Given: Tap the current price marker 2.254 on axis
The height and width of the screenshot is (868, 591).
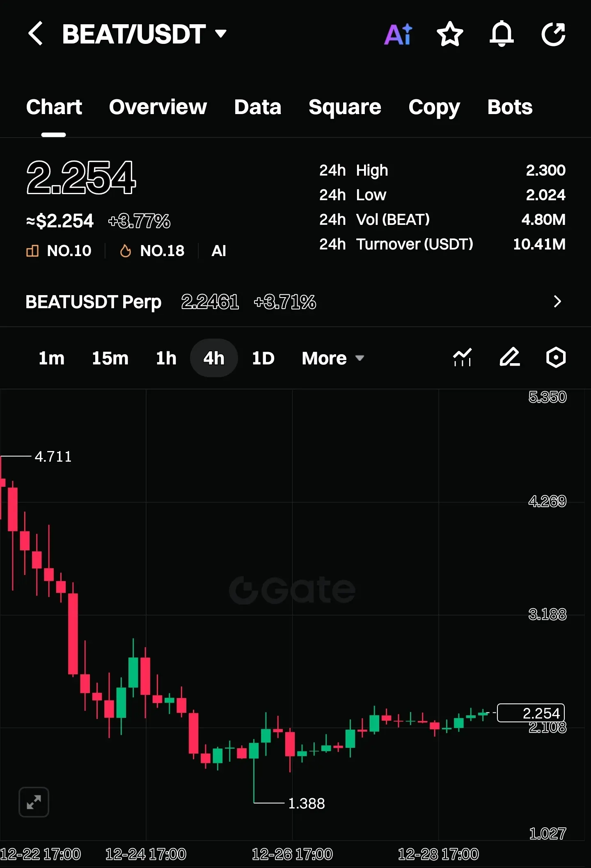Looking at the screenshot, I should click(x=531, y=713).
